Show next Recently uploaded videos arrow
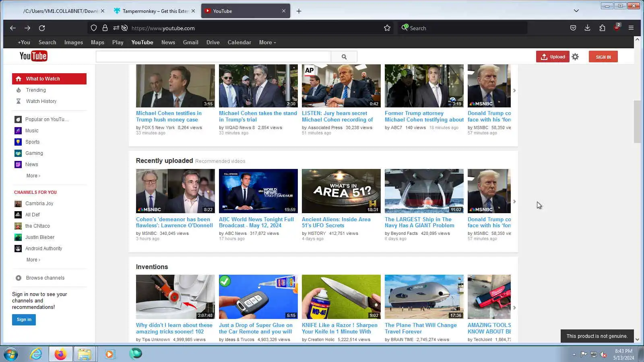644x362 pixels. (x=514, y=202)
